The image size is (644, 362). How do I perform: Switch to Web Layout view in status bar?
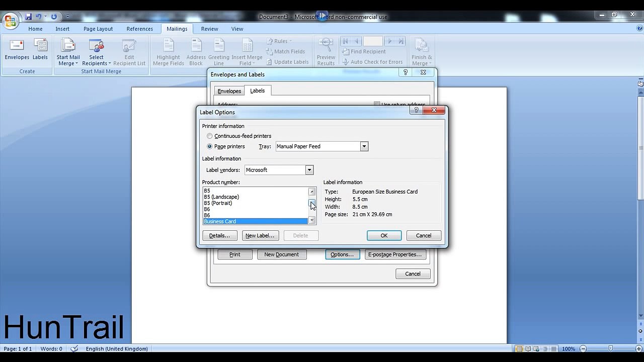click(536, 349)
